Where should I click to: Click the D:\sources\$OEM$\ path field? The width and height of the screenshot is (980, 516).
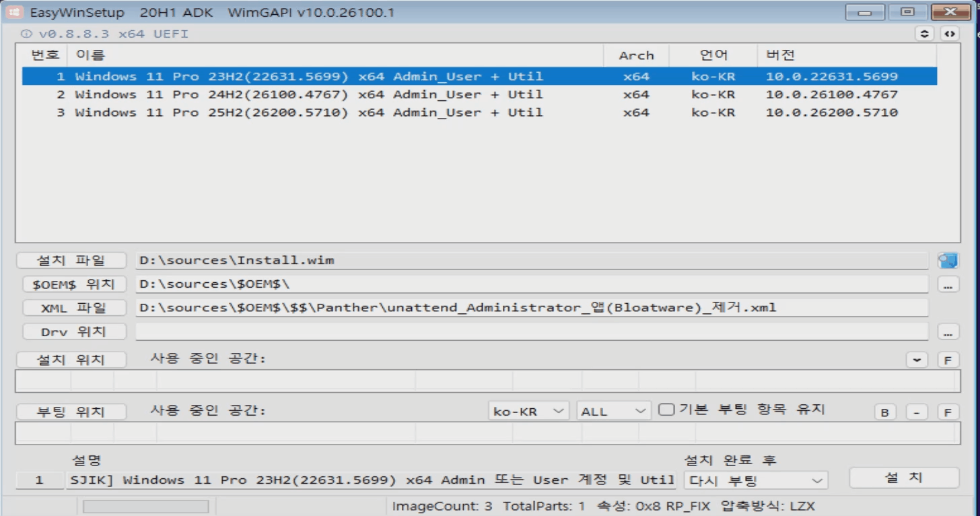click(532, 284)
